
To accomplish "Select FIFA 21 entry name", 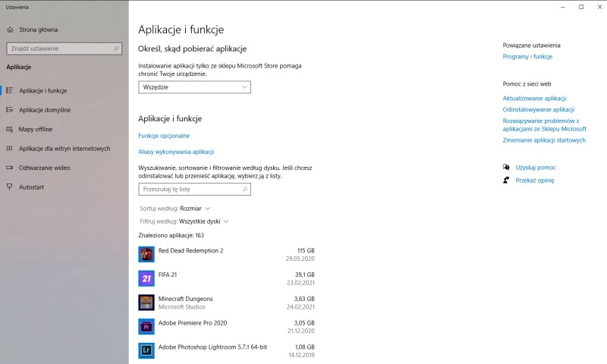I will click(167, 275).
